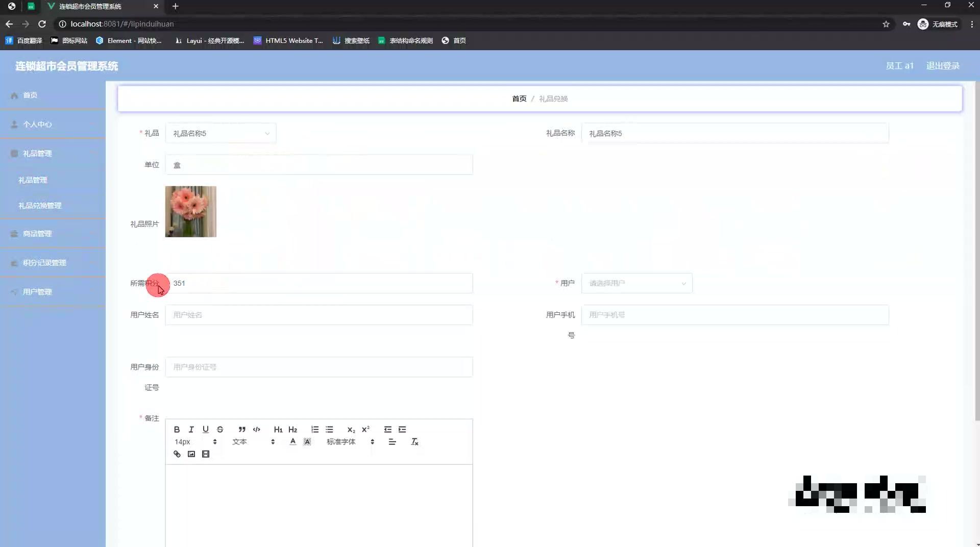Click the 所需积分 field showing 351
The image size is (980, 547).
(319, 283)
